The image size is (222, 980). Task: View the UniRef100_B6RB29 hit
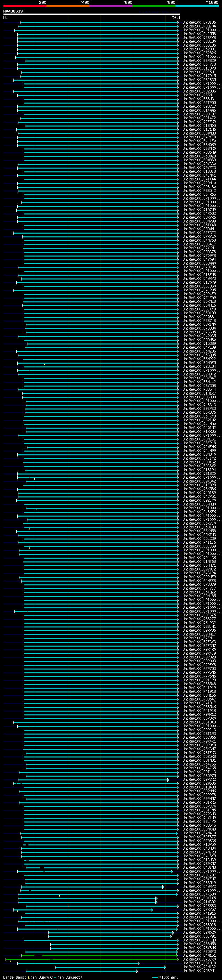tap(199, 60)
